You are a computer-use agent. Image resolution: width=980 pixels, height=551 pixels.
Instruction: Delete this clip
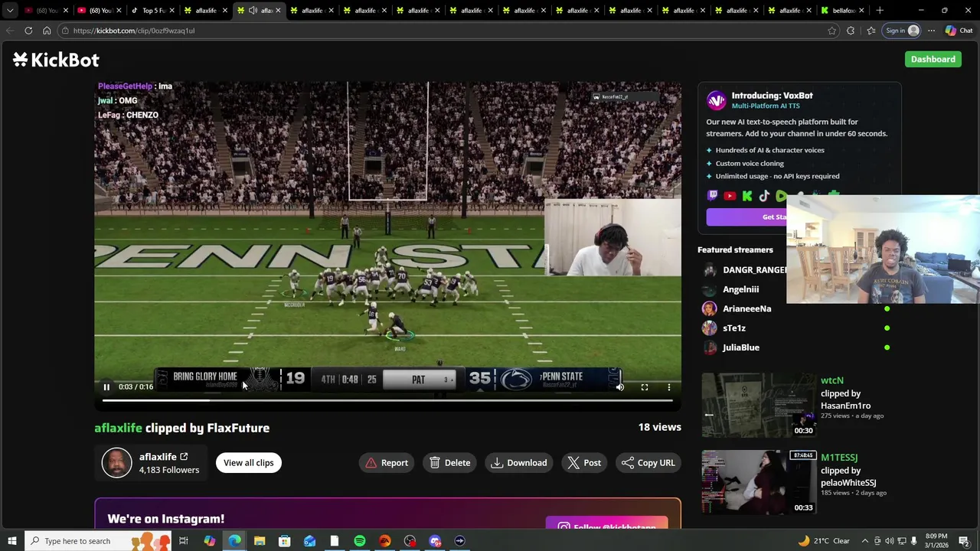pyautogui.click(x=450, y=462)
